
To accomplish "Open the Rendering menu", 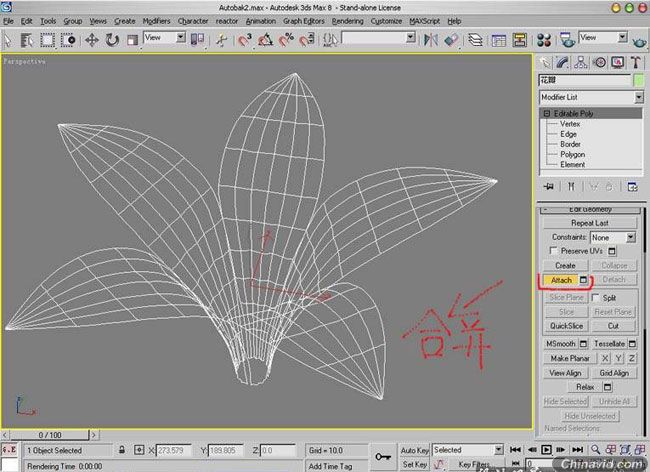I will [347, 20].
